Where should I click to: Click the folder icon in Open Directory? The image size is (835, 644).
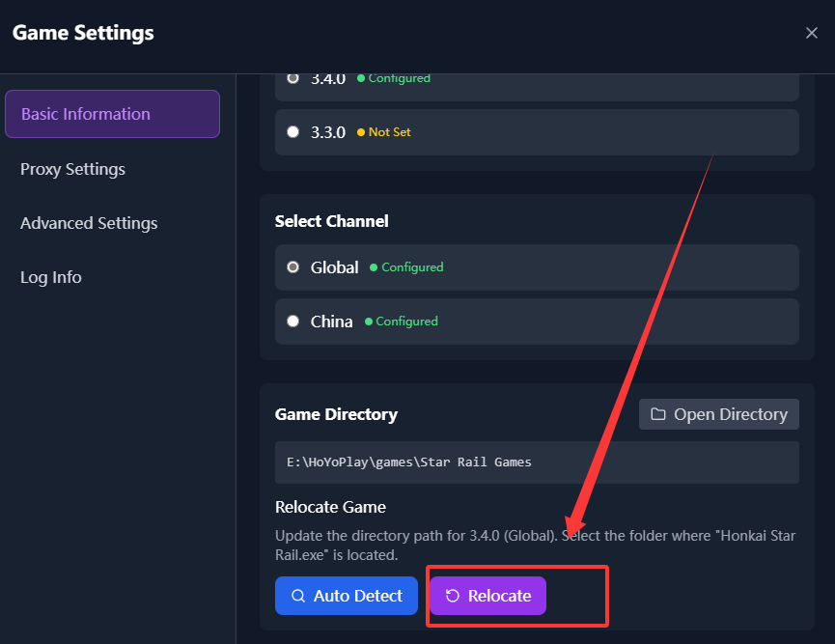pos(658,414)
